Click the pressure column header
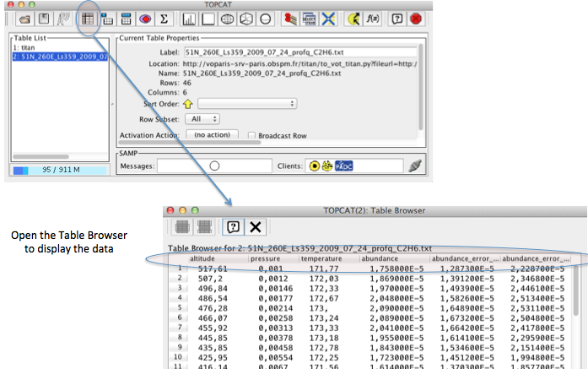Screen dimensions: 588x369 [x=273, y=258]
